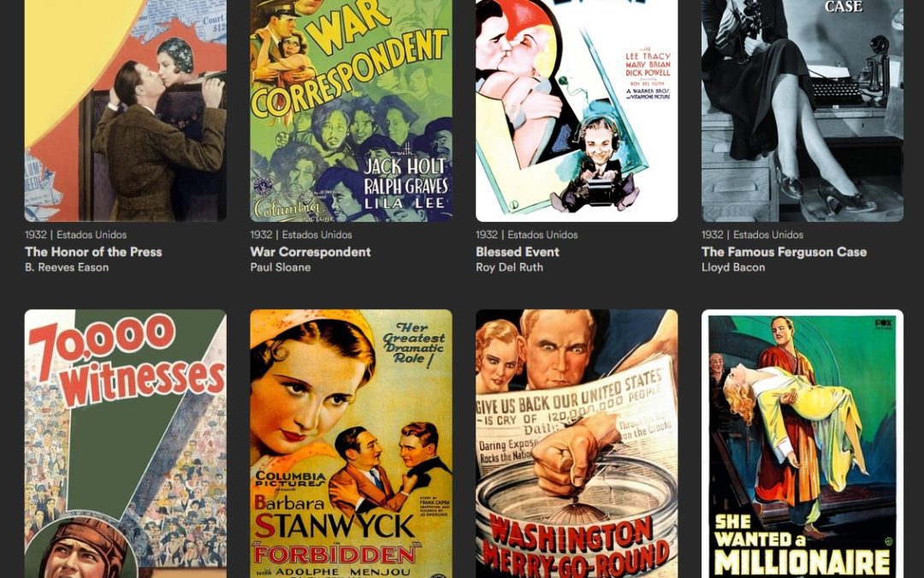Open The Honor of the Press poster
This screenshot has height=578, width=924.
click(126, 110)
